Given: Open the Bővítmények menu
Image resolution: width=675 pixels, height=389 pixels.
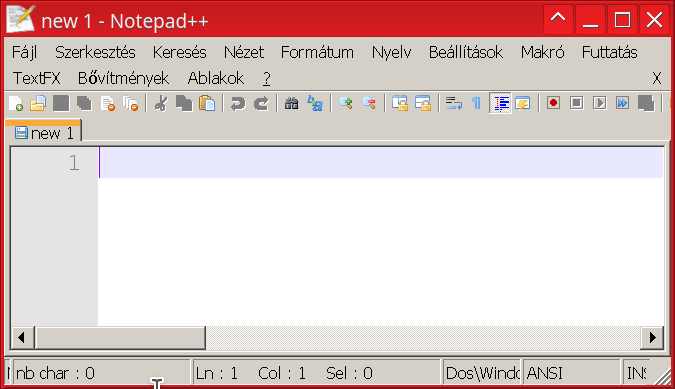Looking at the screenshot, I should click(124, 78).
